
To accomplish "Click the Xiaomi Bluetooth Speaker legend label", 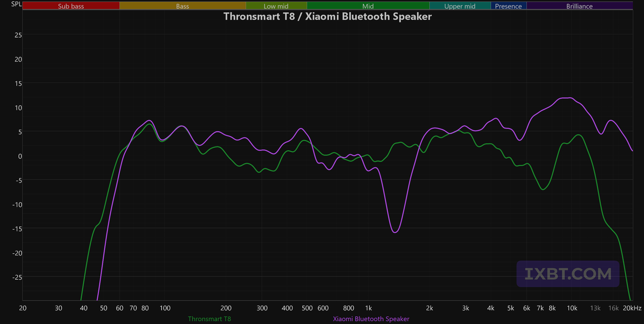I will (x=371, y=319).
